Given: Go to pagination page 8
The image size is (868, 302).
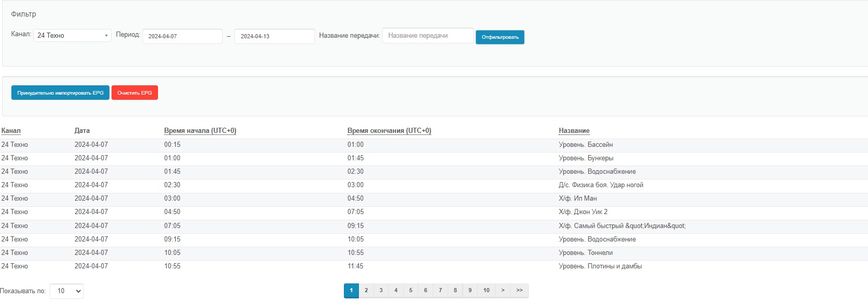Looking at the screenshot, I should point(455,291).
